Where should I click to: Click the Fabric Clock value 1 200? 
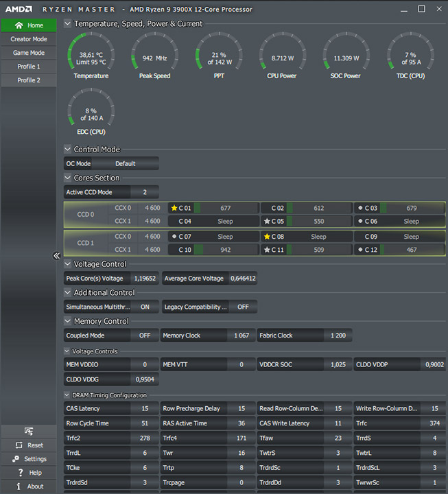coord(338,336)
